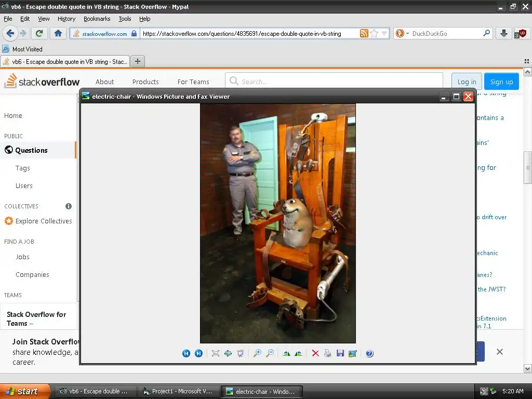532x399 pixels.
Task: Start slide show in Picture Viewer
Action: (241, 353)
